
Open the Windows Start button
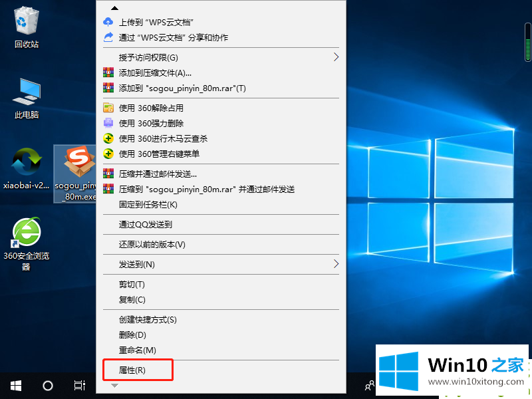(16, 386)
